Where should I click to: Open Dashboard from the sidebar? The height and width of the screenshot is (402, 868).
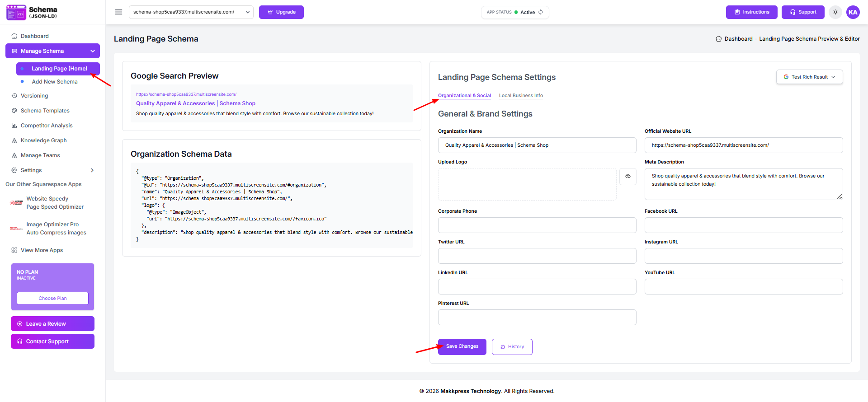(x=34, y=36)
